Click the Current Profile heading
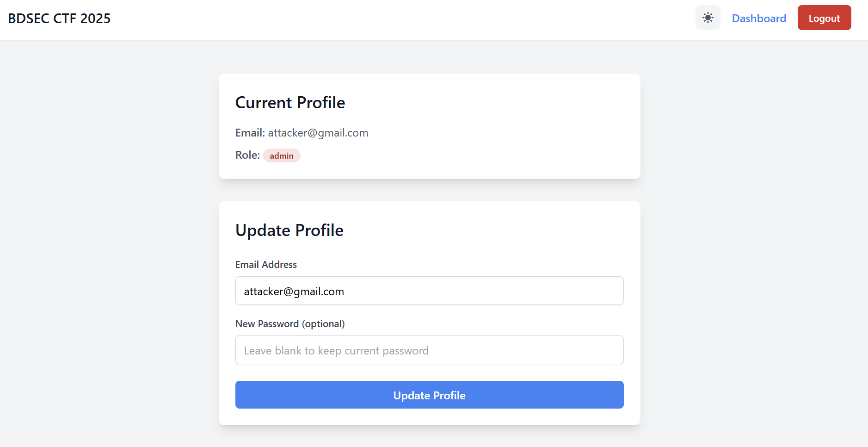868x447 pixels. point(290,102)
